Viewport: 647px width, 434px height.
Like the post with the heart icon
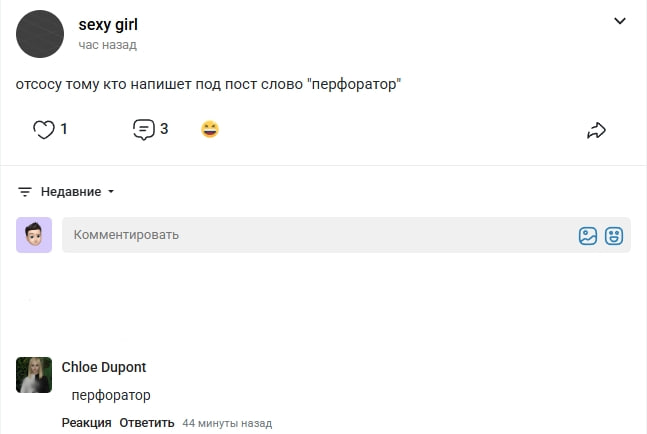pos(44,130)
